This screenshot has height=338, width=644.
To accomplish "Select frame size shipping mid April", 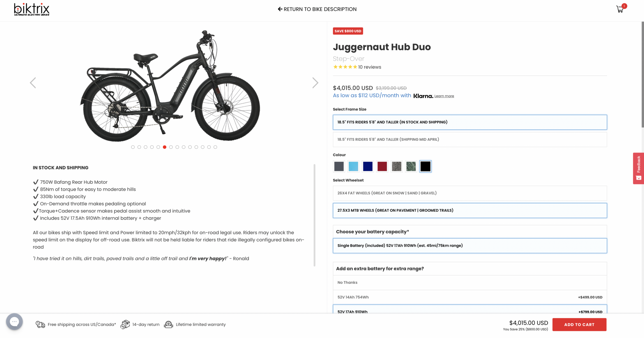I will [x=469, y=139].
